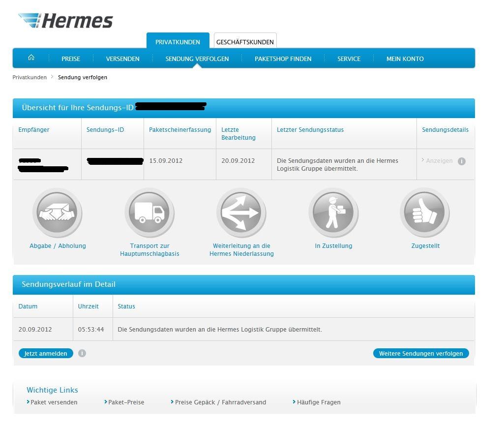Viewport: 504px width, 429px height.
Task: Click the status text in Sendungsverlauf row
Action: click(x=220, y=329)
